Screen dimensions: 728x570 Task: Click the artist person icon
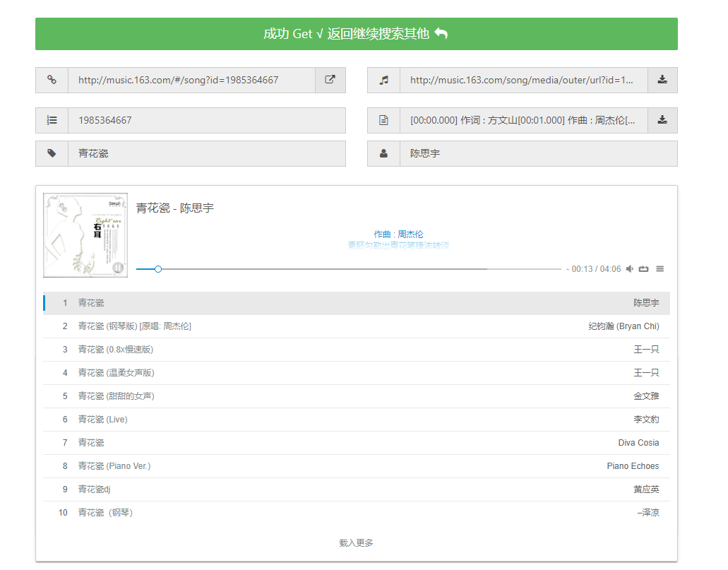tap(383, 153)
